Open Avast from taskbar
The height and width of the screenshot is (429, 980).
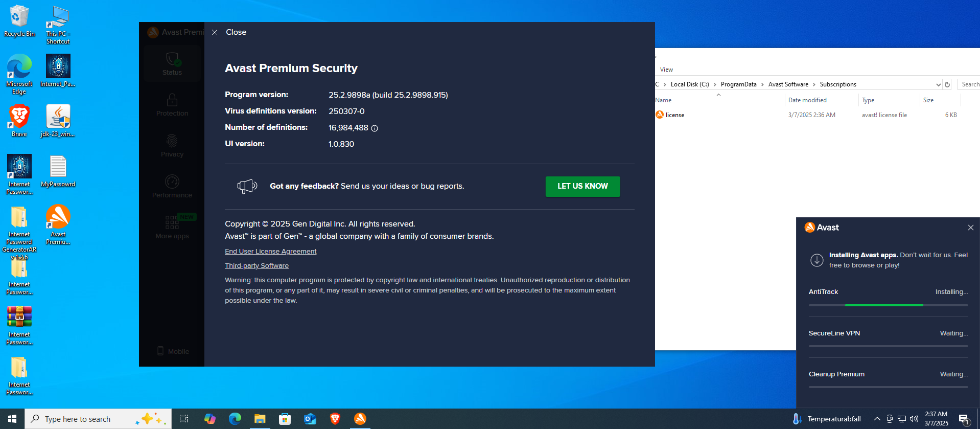tap(360, 419)
